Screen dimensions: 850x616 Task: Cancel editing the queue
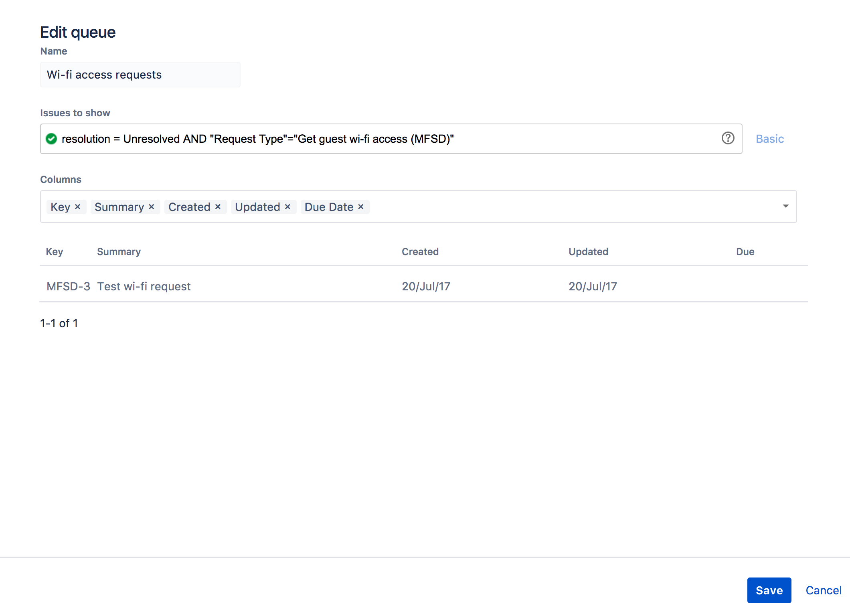pos(826,590)
